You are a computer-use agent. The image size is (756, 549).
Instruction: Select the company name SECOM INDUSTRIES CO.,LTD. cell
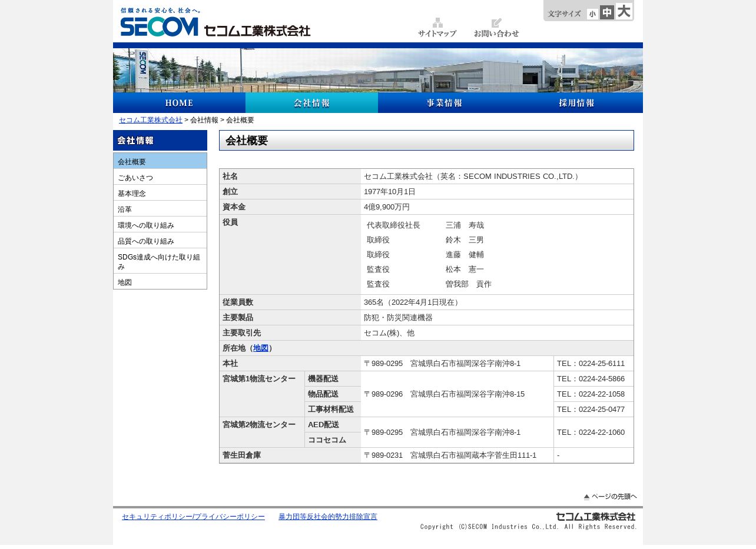[x=497, y=177]
